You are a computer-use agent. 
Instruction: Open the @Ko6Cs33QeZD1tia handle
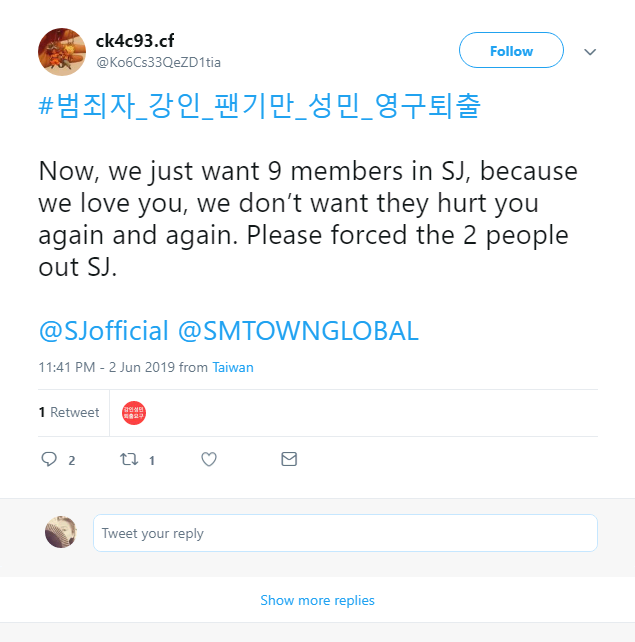tap(158, 62)
